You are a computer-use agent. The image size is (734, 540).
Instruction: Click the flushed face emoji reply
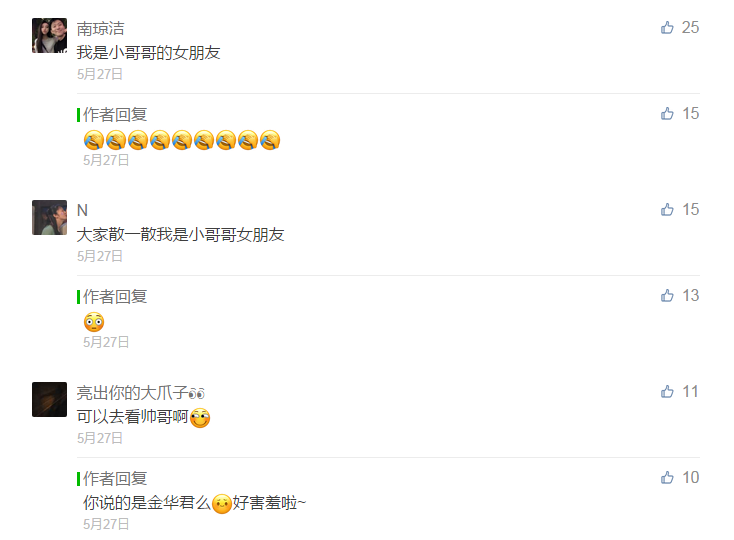[x=94, y=322]
